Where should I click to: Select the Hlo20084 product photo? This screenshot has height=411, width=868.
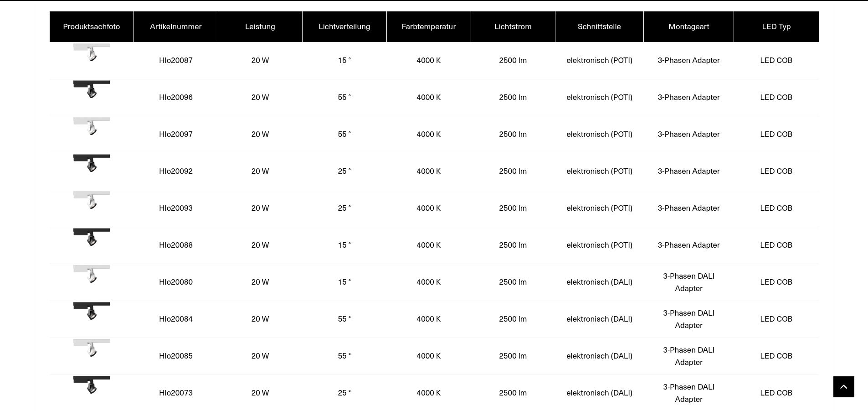(x=92, y=311)
